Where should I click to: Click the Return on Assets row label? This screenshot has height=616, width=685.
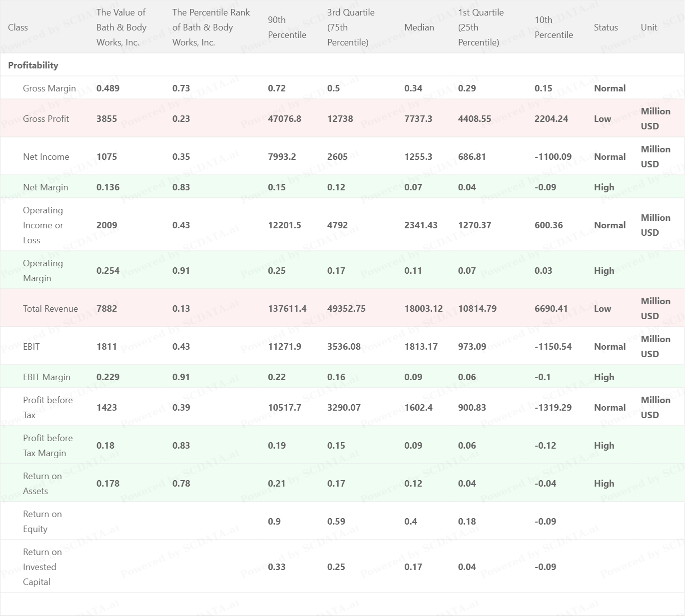[x=42, y=484]
